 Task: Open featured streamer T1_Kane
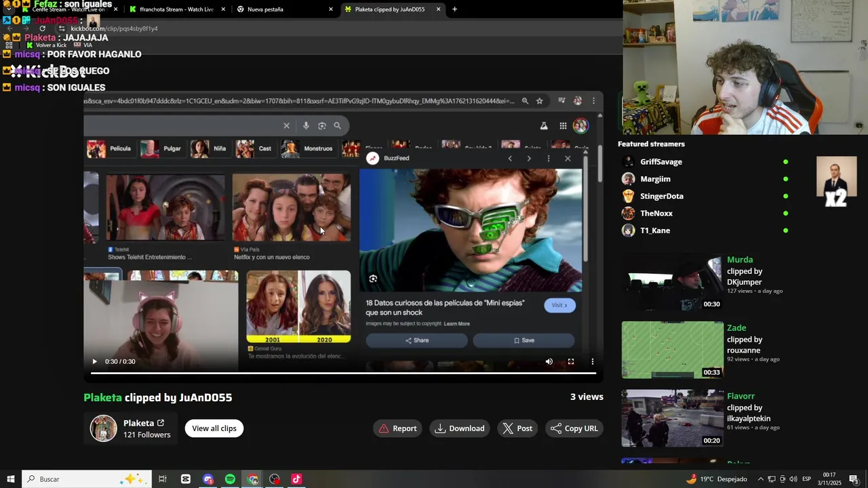(x=655, y=230)
